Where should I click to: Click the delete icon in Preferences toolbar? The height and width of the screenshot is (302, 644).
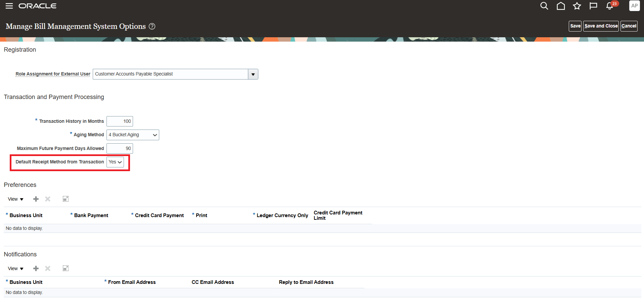(47, 199)
